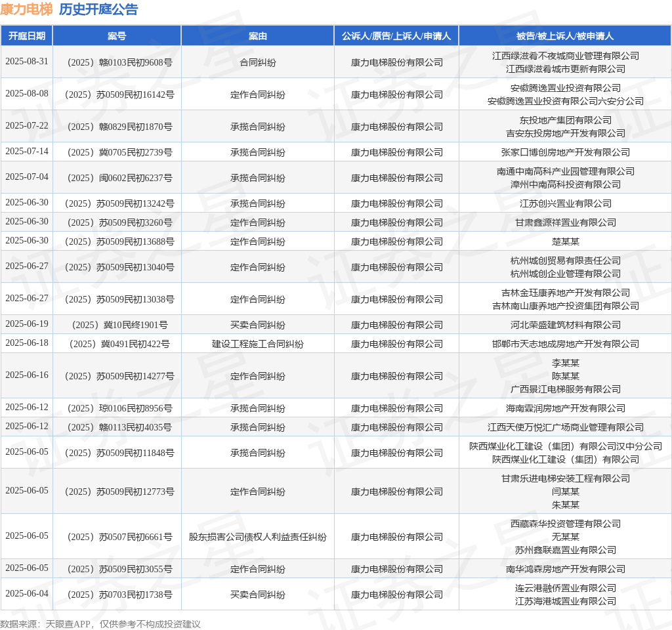Image resolution: width=672 pixels, height=630 pixels.
Task: Click case number (2025)琼0106民初8956号
Action: pyautogui.click(x=119, y=408)
